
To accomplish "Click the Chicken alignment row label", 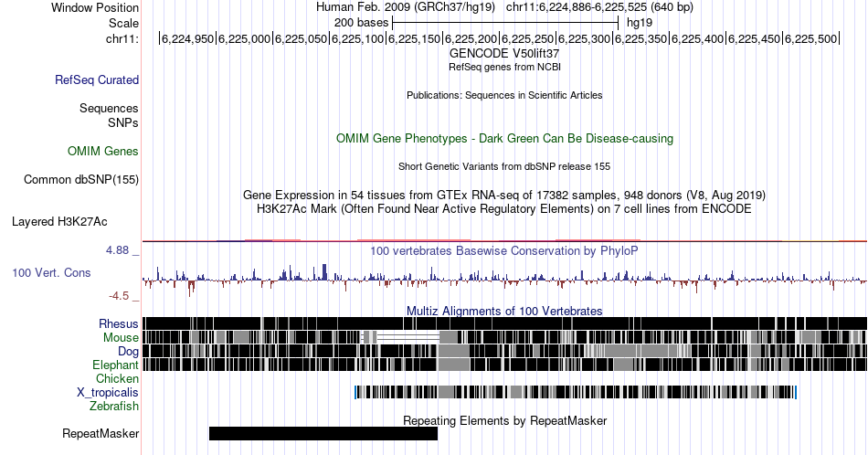I will pyautogui.click(x=117, y=378).
